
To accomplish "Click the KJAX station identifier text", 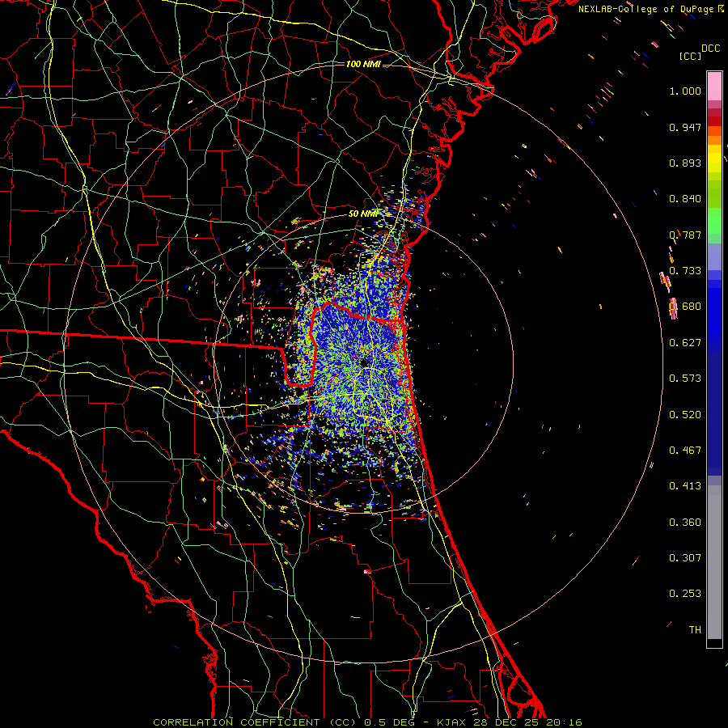I will 453,722.
